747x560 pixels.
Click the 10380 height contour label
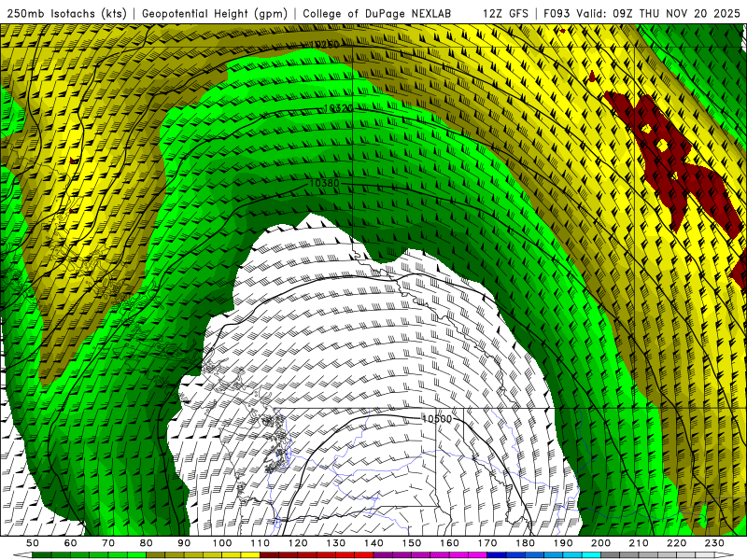[x=324, y=183]
